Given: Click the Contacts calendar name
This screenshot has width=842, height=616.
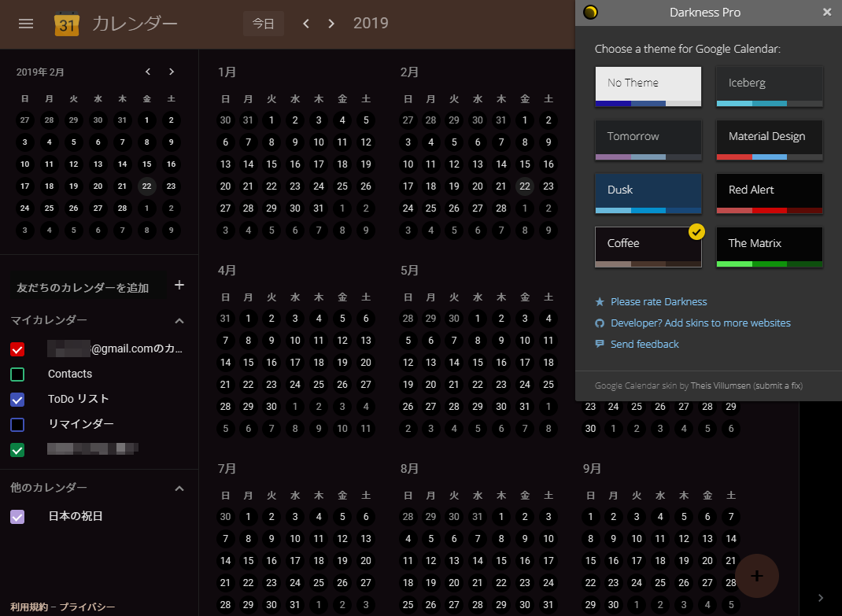Looking at the screenshot, I should (70, 374).
